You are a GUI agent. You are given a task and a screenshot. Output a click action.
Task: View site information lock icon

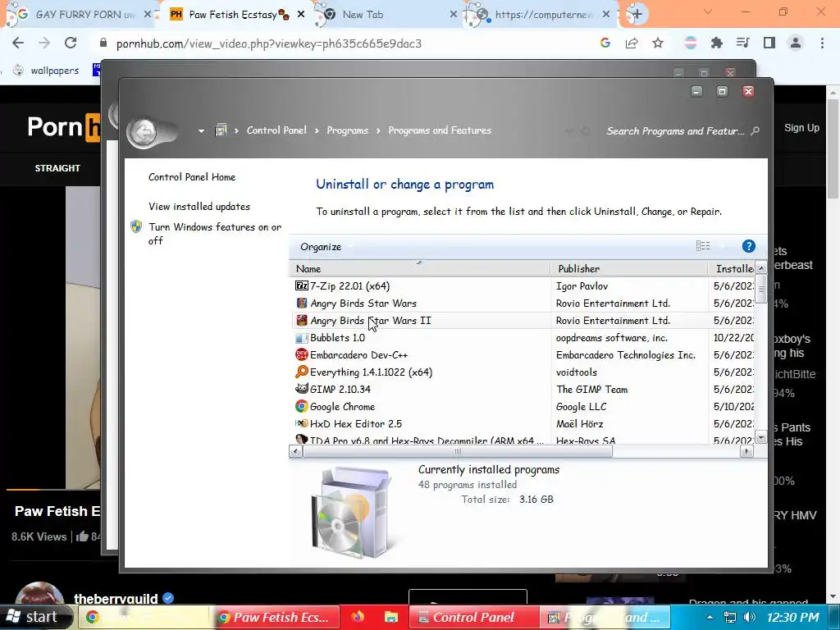(x=103, y=43)
